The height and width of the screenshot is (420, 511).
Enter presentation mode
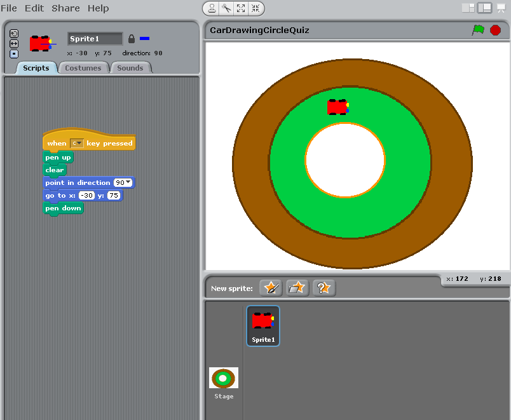[x=501, y=8]
